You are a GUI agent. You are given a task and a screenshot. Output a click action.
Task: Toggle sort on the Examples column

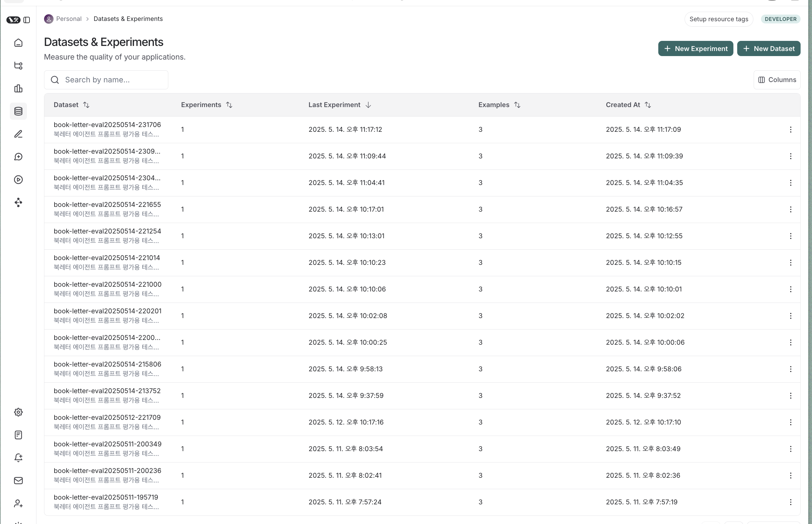pos(517,105)
